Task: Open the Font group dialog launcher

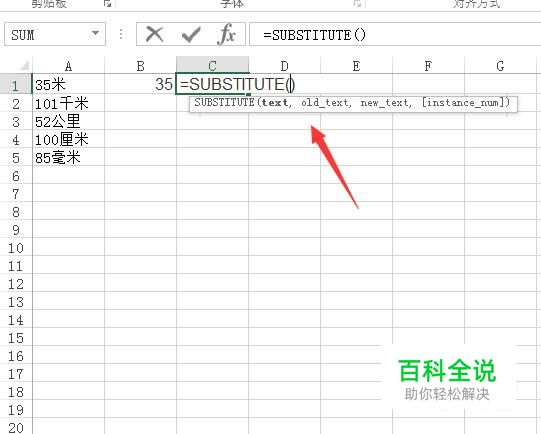Action: [357, 3]
